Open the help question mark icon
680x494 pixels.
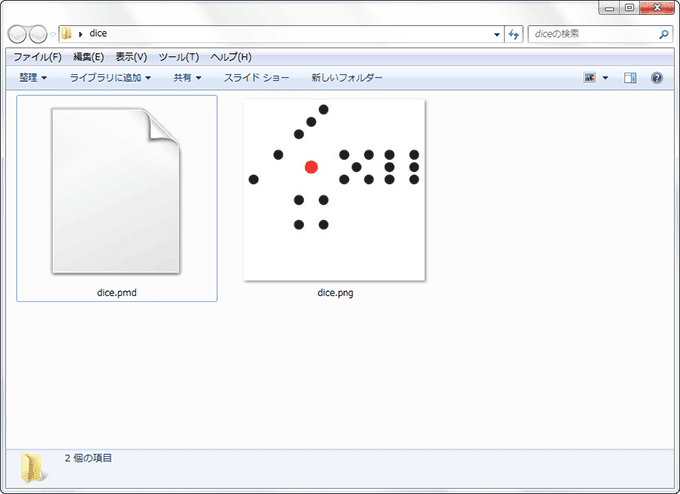pos(657,78)
